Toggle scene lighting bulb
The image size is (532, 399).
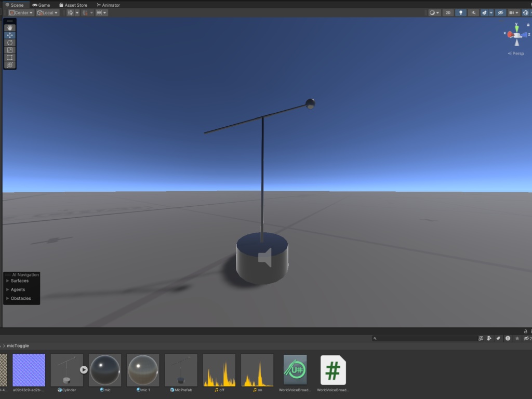coord(461,12)
